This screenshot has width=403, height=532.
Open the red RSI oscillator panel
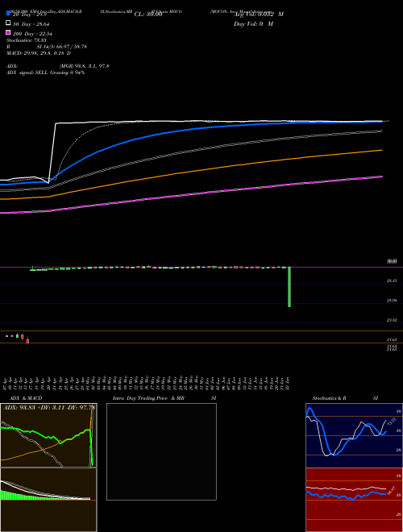tap(354, 500)
